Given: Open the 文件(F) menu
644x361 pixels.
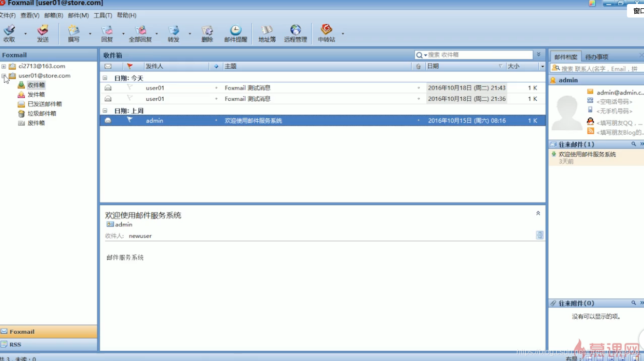Looking at the screenshot, I should 7,15.
